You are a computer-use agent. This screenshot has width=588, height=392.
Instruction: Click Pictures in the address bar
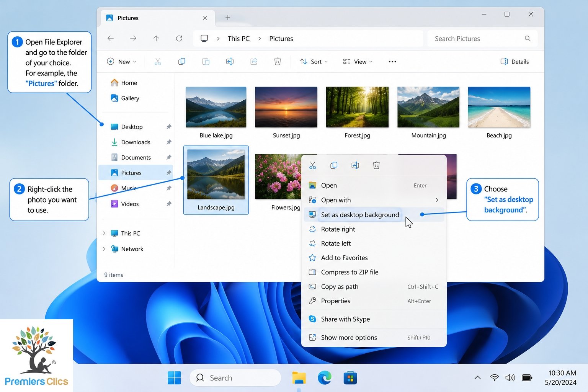point(281,39)
